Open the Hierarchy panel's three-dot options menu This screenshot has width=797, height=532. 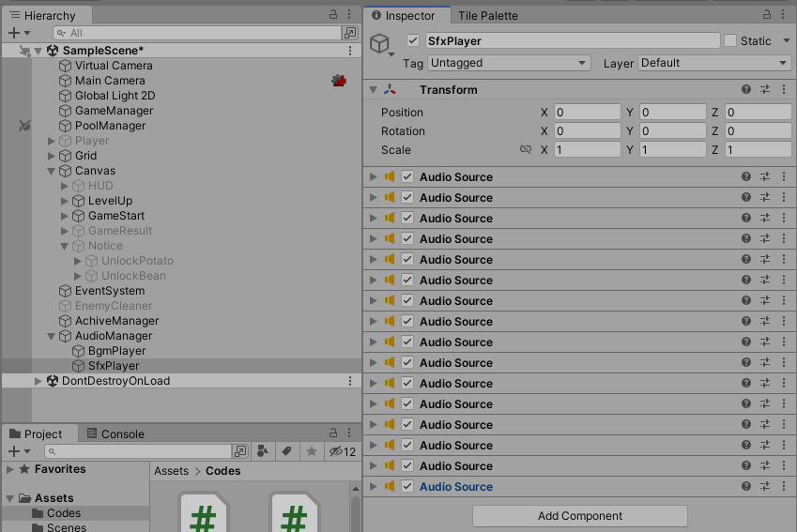pyautogui.click(x=349, y=14)
